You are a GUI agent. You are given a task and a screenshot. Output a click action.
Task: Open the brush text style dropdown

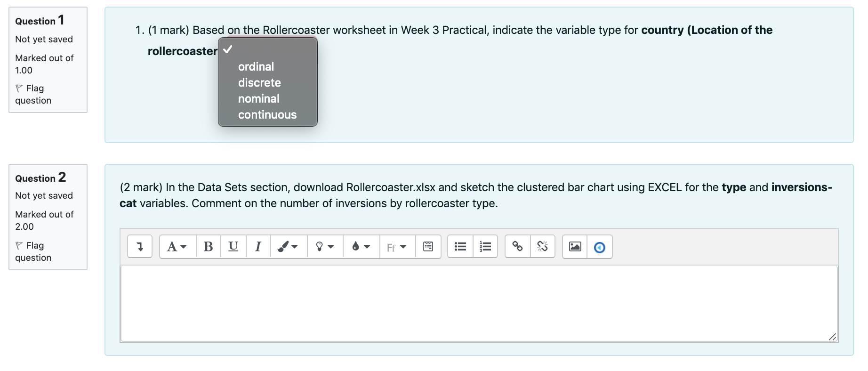click(289, 247)
